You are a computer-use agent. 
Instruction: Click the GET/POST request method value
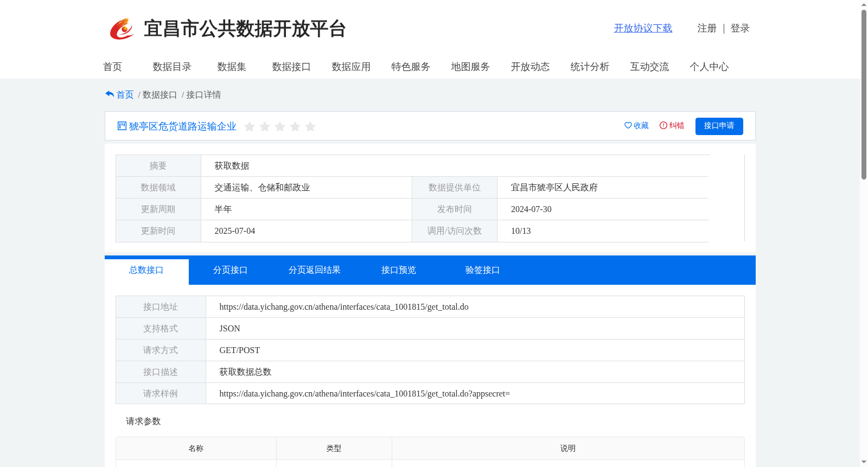[x=240, y=350]
